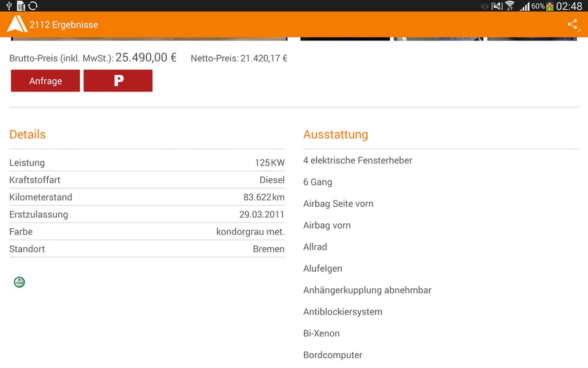Tap the clock showing 02:48
Image resolution: width=588 pixels, height=368 pixels.
[x=569, y=6]
